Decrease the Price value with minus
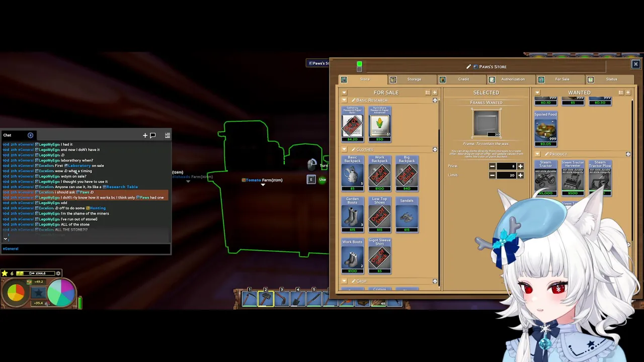Viewport: 644px width, 362px height. tap(492, 166)
